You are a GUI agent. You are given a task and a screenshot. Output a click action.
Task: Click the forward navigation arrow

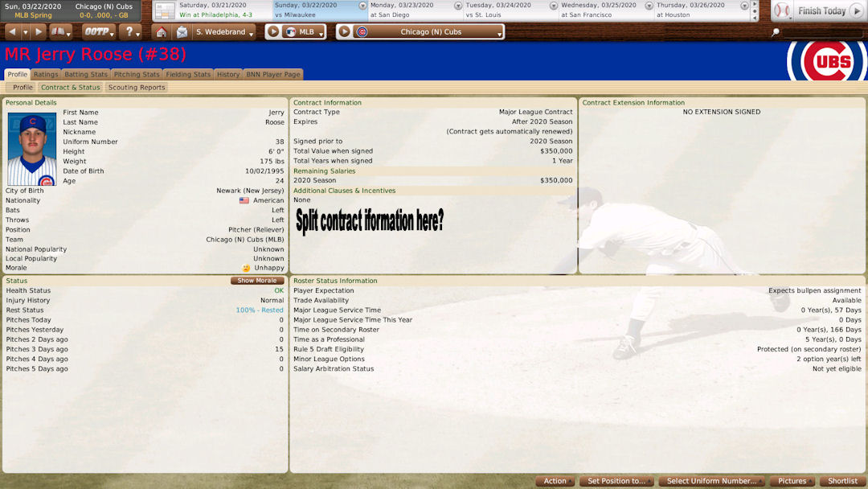(39, 32)
